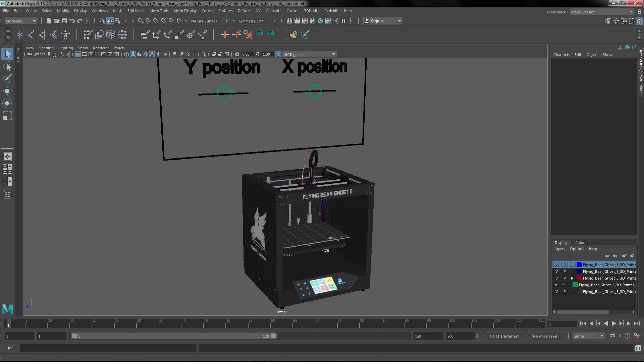Click the bright blue layer color swatch
644x362 pixels.
(579, 264)
